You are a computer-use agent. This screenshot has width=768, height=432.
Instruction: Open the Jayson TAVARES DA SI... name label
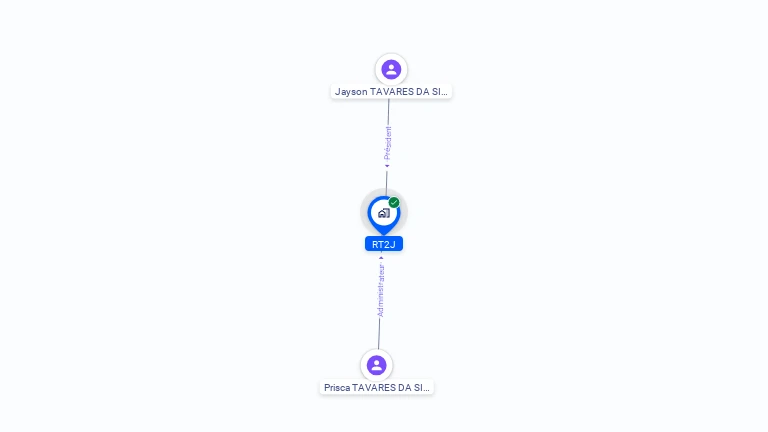click(391, 92)
